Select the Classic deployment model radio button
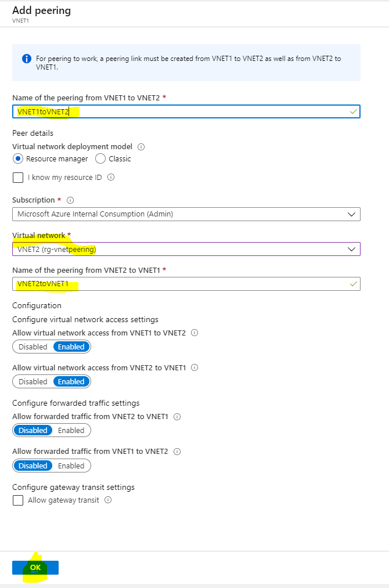This screenshot has width=389, height=588. click(x=100, y=158)
